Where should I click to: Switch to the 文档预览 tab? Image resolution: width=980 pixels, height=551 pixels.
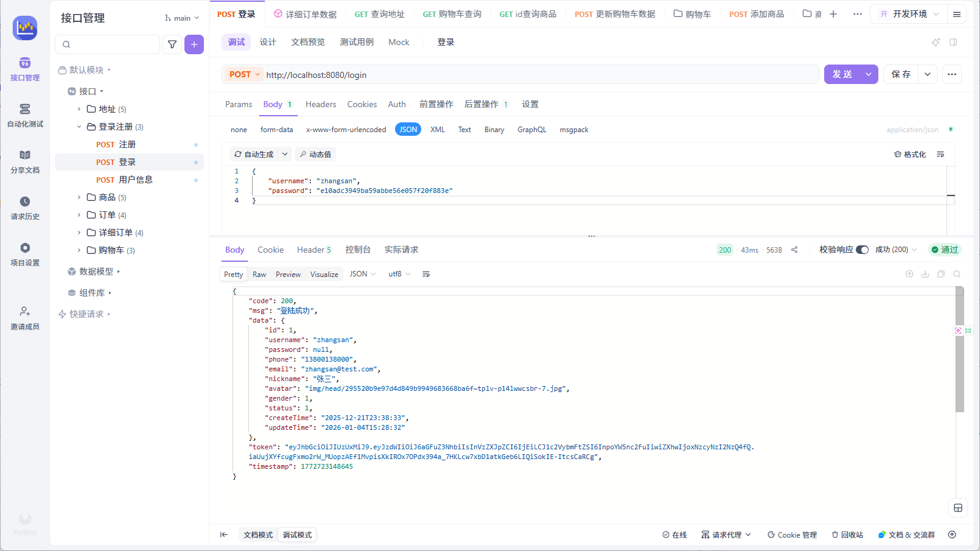[x=307, y=42]
